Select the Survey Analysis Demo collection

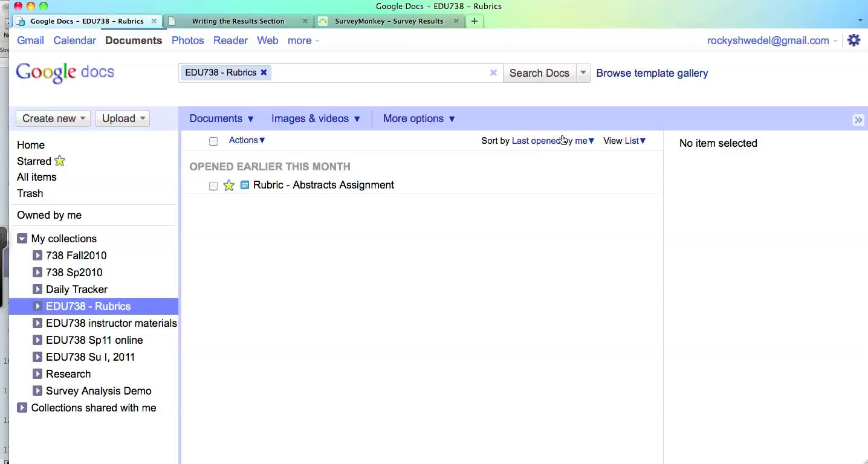(99, 391)
